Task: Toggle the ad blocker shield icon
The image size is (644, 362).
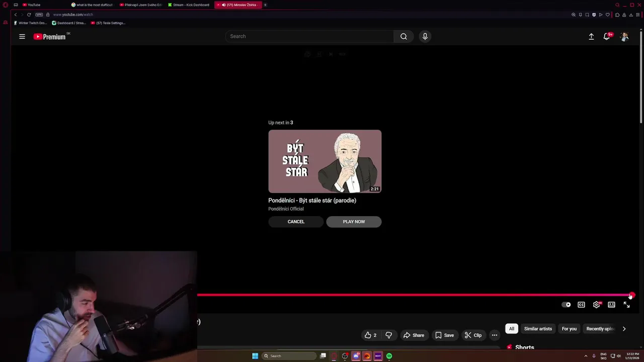Action: (594, 15)
